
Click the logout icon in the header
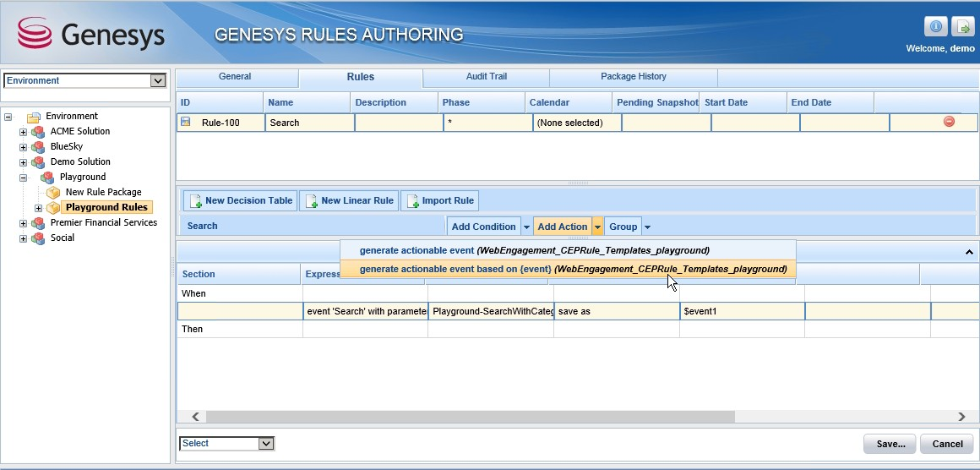click(962, 26)
